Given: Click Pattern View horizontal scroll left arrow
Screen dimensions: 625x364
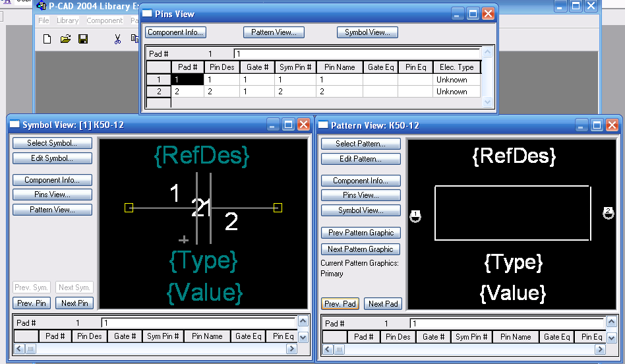Looking at the screenshot, I should (x=328, y=349).
